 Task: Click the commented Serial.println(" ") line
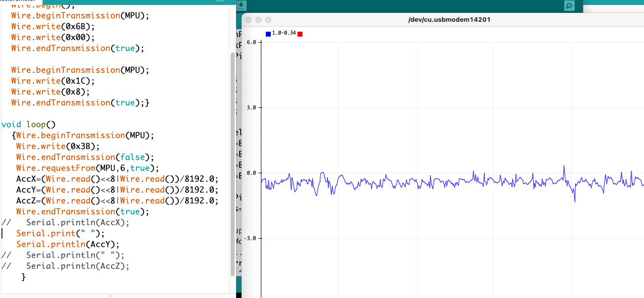pos(63,255)
